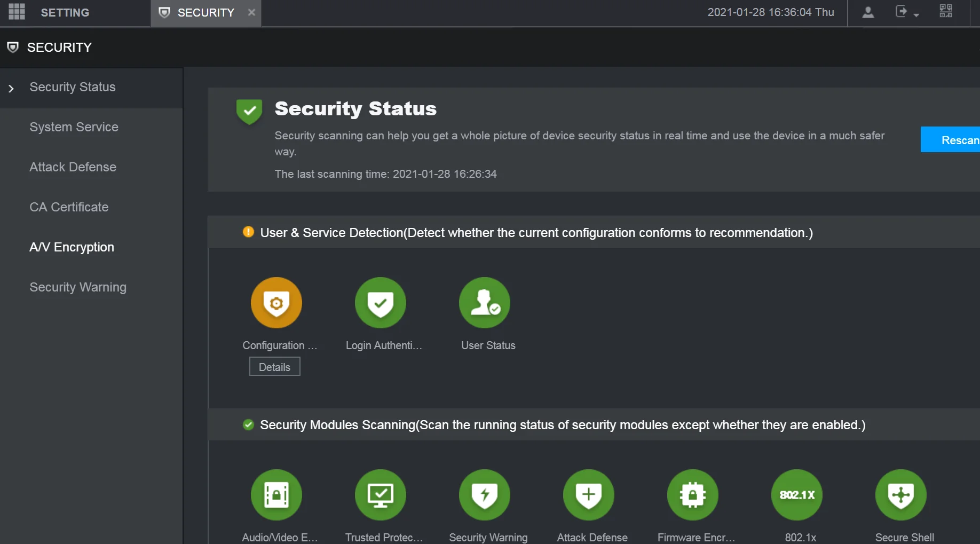The image size is (980, 544).
Task: Click the User Status icon
Action: 485,303
